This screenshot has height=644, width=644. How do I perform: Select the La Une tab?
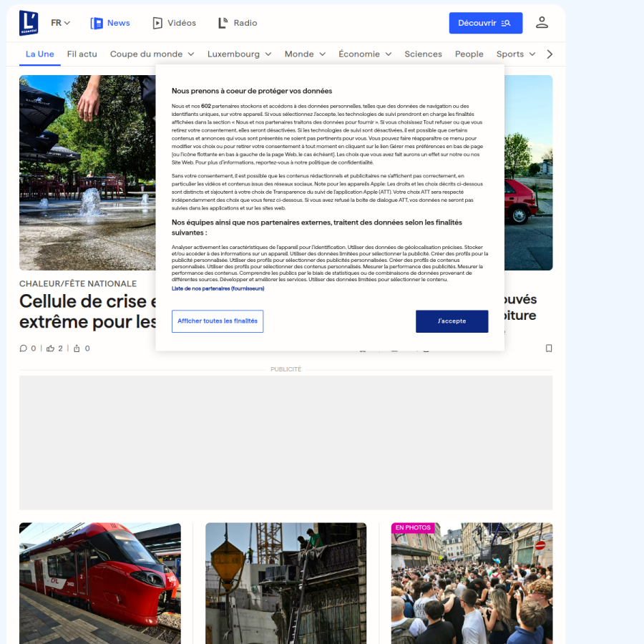pyautogui.click(x=40, y=54)
